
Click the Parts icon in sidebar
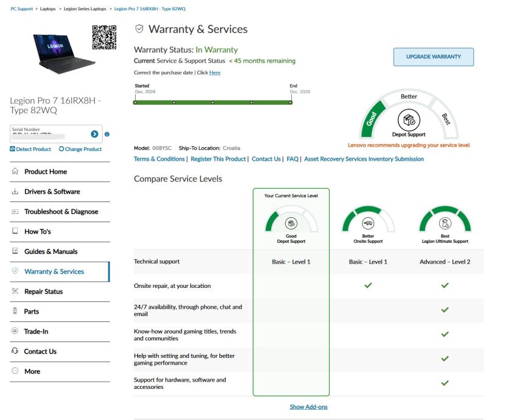[15, 310]
